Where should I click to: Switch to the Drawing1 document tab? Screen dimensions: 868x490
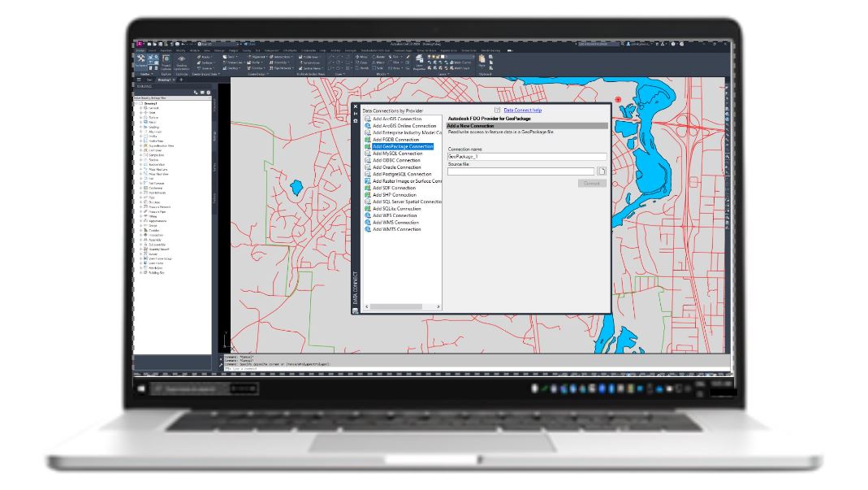click(x=165, y=80)
